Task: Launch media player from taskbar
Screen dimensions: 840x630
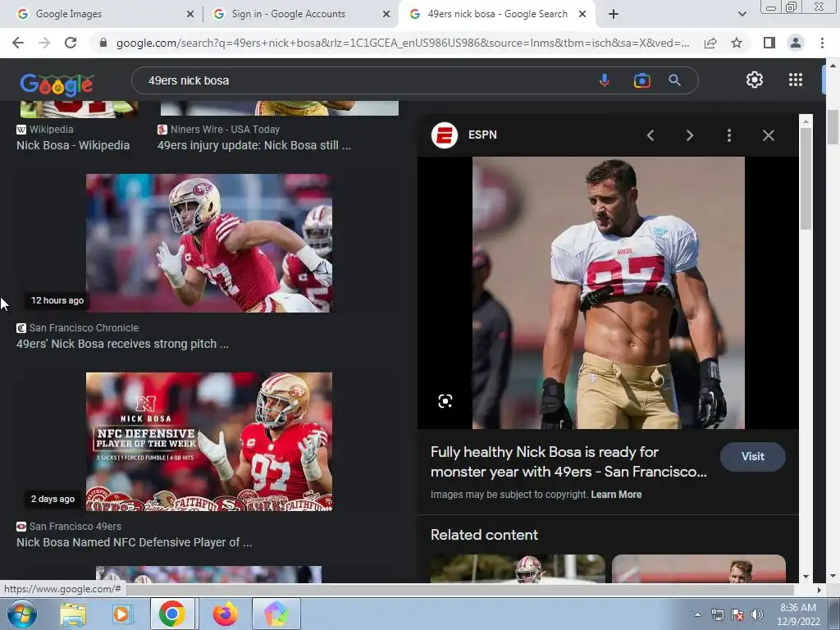Action: [x=122, y=614]
